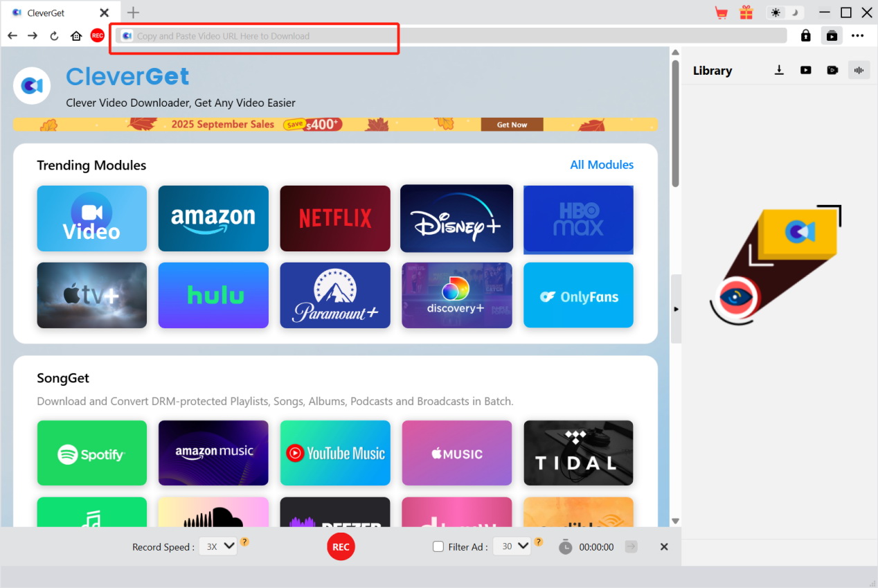Open the shopping cart icon

[722, 12]
